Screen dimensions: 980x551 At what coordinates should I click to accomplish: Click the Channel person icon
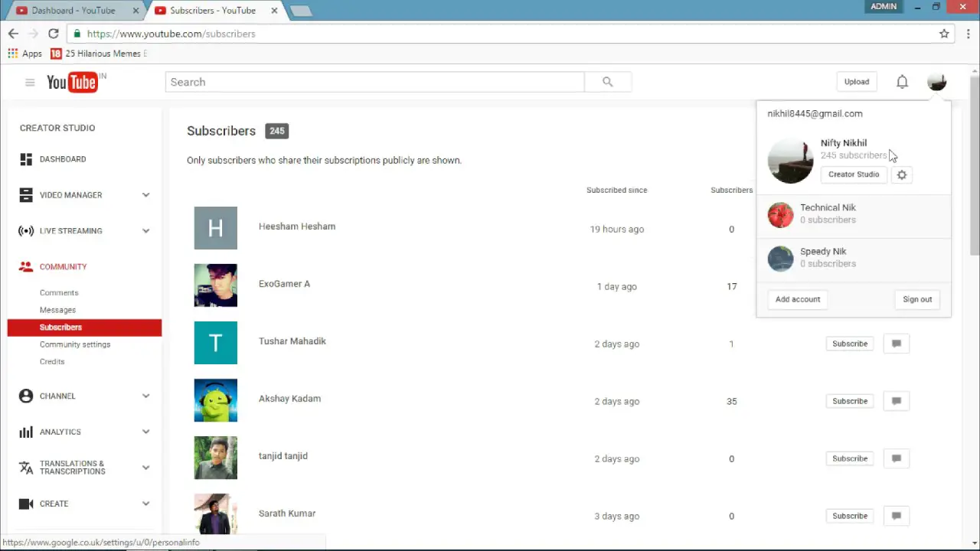pos(26,396)
